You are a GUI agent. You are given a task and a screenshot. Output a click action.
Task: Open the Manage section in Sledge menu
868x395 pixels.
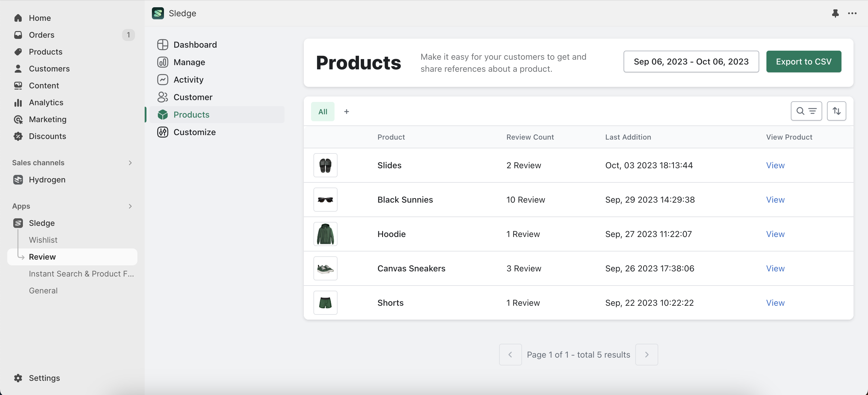coord(189,62)
